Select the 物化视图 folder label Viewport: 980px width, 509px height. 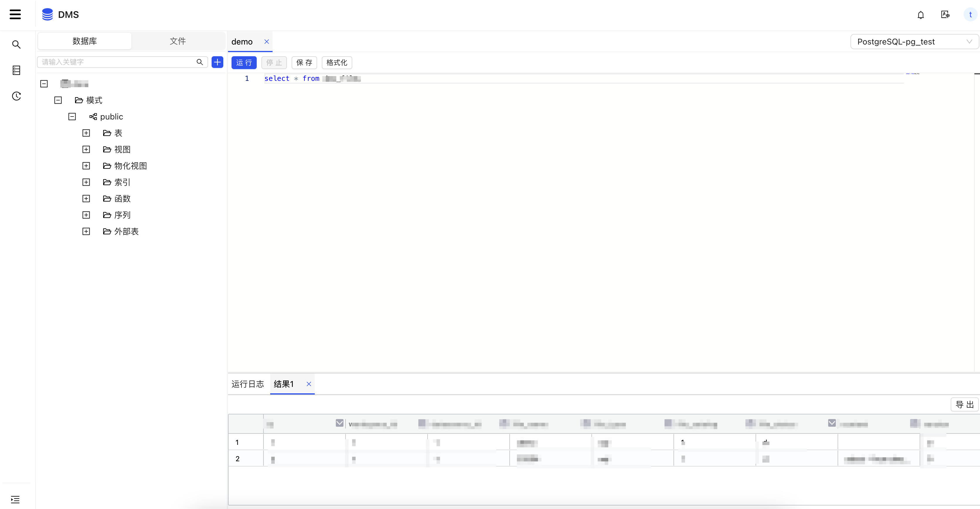130,166
